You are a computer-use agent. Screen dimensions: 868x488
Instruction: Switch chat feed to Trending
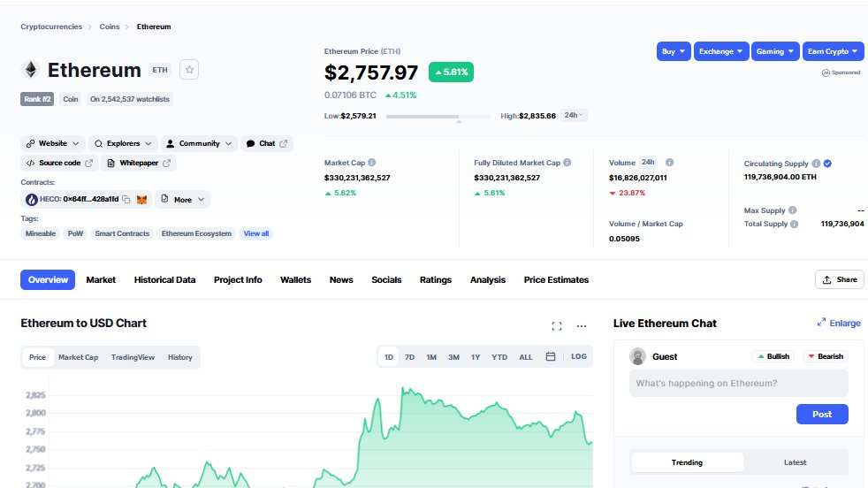[687, 462]
